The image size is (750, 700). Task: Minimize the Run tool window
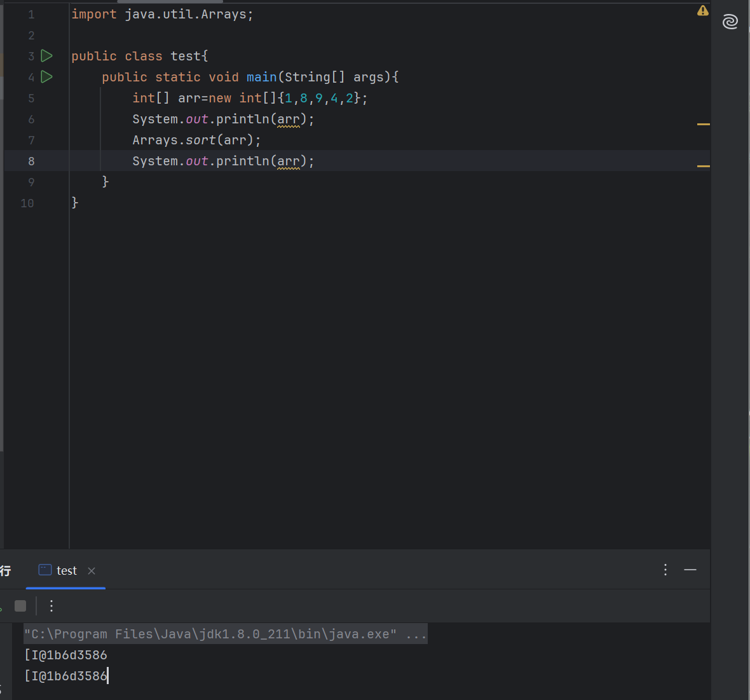690,570
